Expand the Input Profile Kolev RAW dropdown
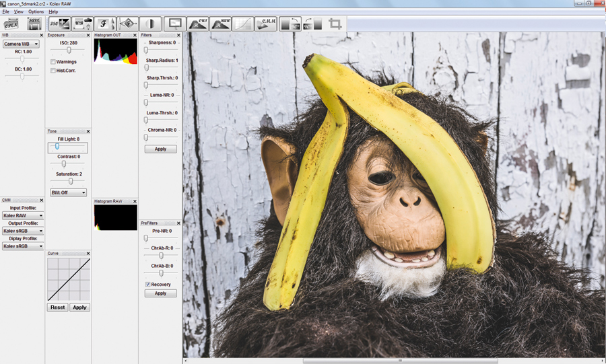 click(23, 215)
